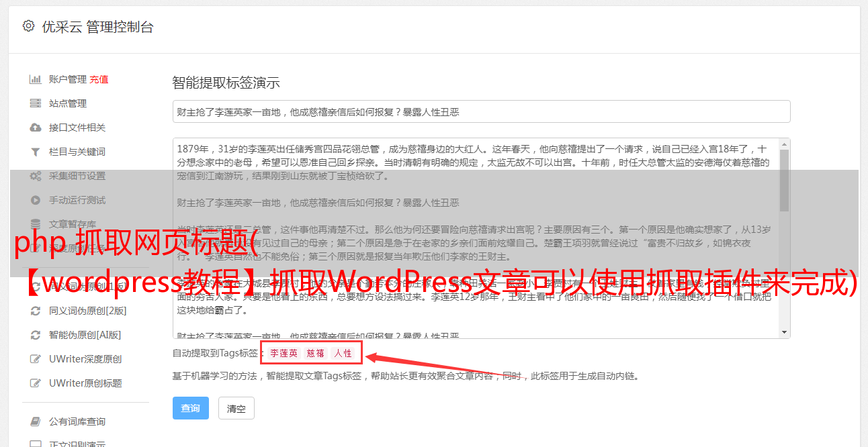Viewport: 868px width, 447px height.
Task: Click inside the article body text area
Action: 475,238
